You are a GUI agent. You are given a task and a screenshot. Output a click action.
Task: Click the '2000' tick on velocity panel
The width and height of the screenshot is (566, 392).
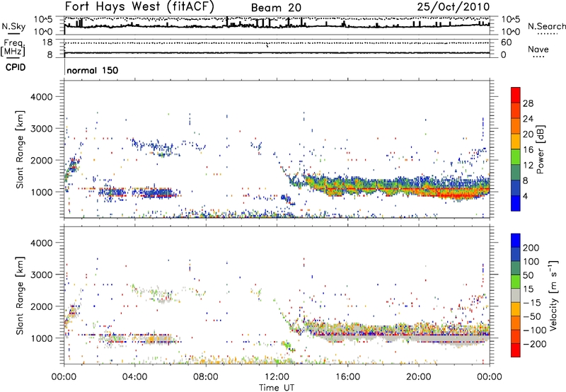[41, 306]
